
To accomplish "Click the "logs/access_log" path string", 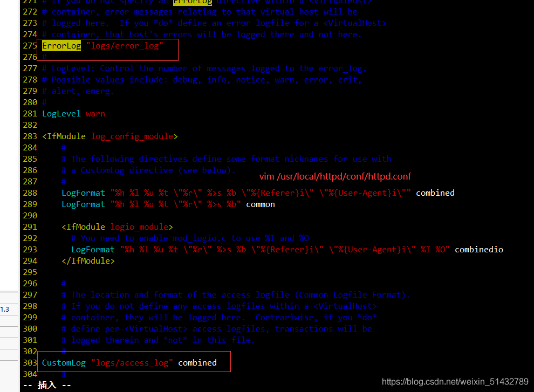I will click(x=132, y=363).
